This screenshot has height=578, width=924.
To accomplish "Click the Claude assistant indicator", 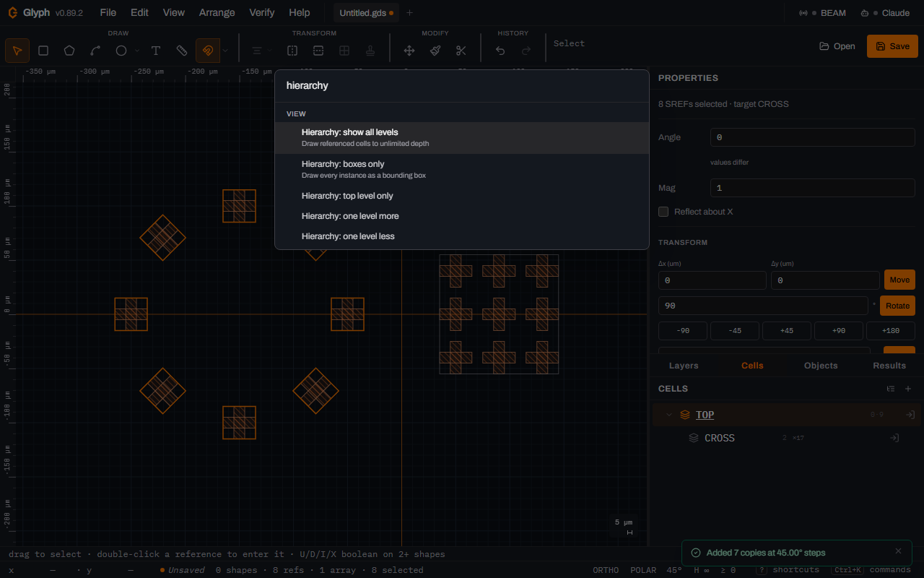I will tap(885, 13).
